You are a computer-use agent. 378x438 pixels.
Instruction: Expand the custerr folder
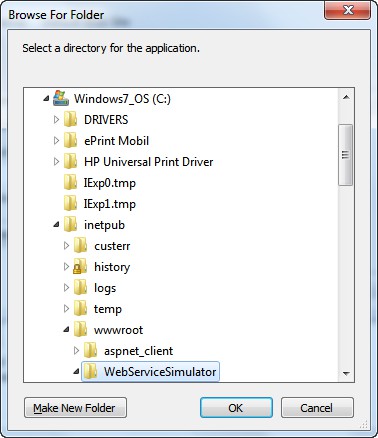(66, 245)
